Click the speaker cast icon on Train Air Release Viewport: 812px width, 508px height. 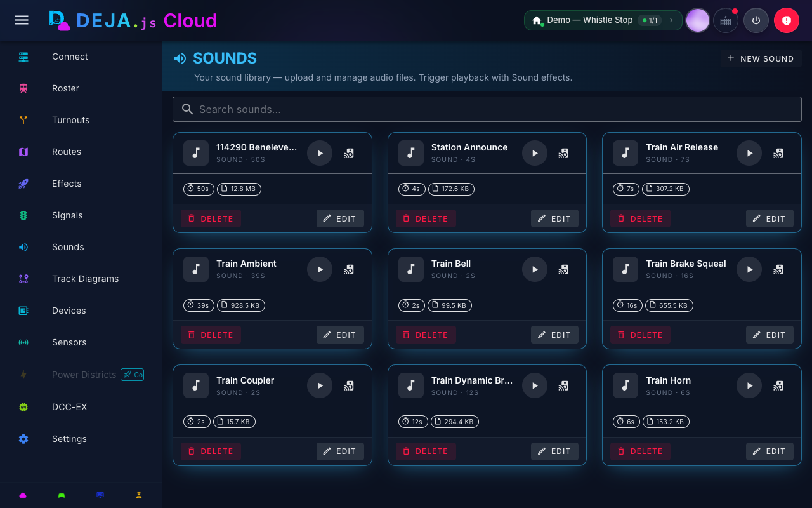click(778, 153)
